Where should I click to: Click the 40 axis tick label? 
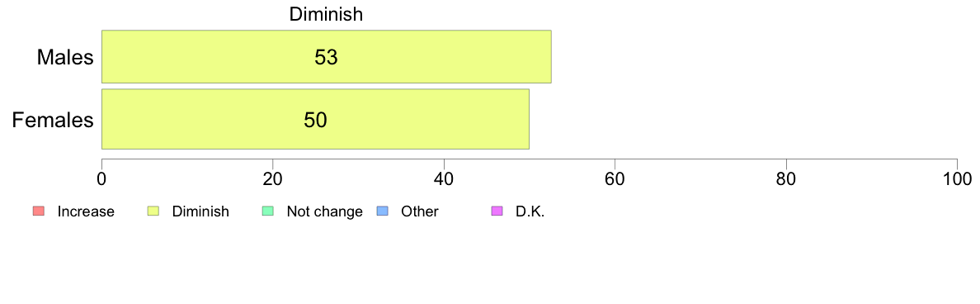[x=444, y=179]
